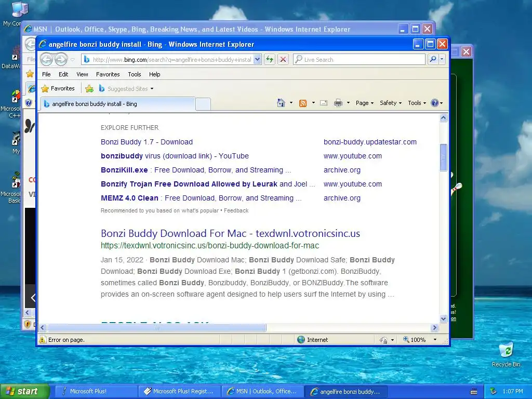Select the angelfire bonzi buddy install tab

(x=118, y=104)
